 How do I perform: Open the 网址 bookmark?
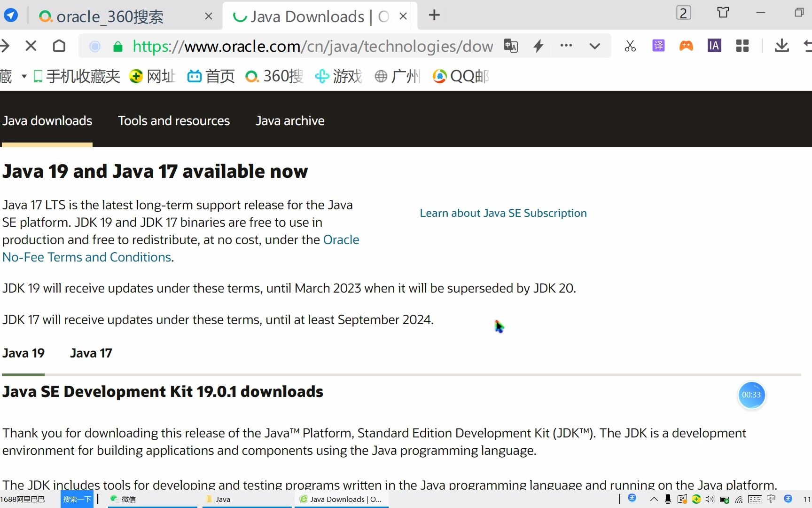click(x=153, y=76)
